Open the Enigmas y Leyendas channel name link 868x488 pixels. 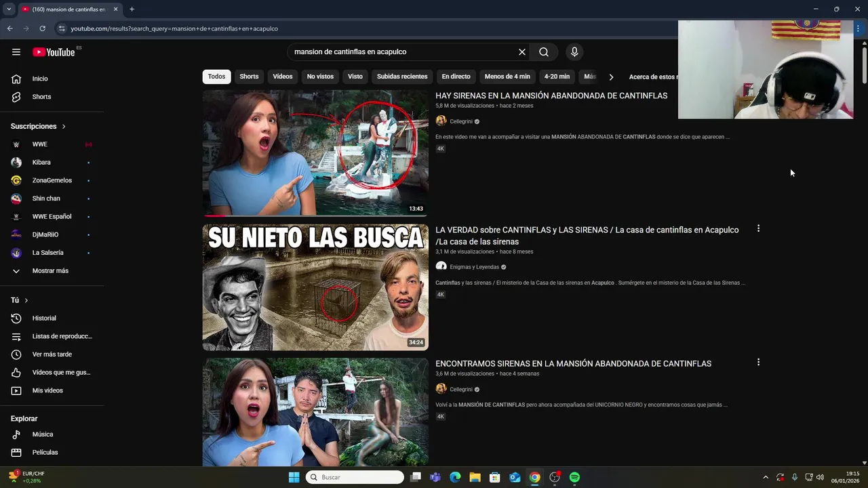474,267
